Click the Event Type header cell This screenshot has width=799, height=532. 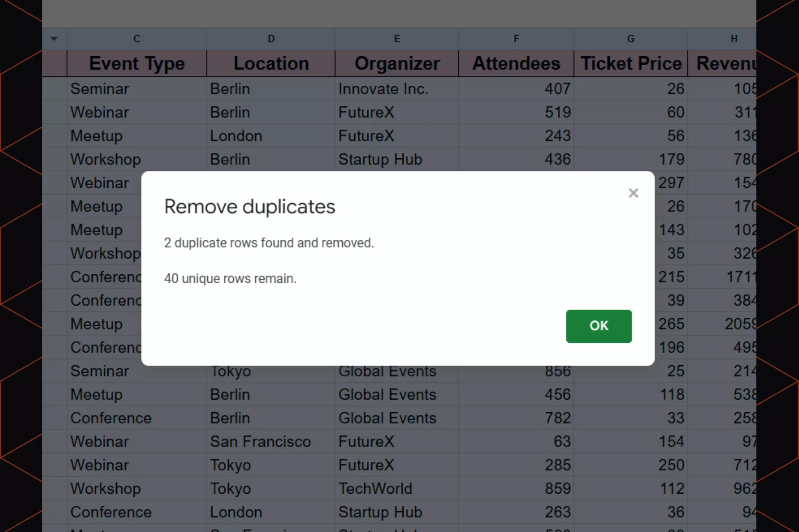136,64
